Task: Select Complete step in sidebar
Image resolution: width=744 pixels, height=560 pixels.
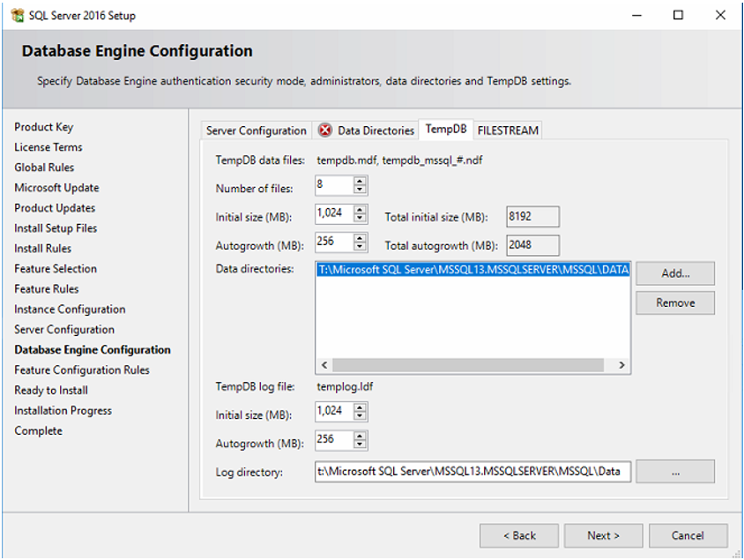Action: [x=39, y=431]
